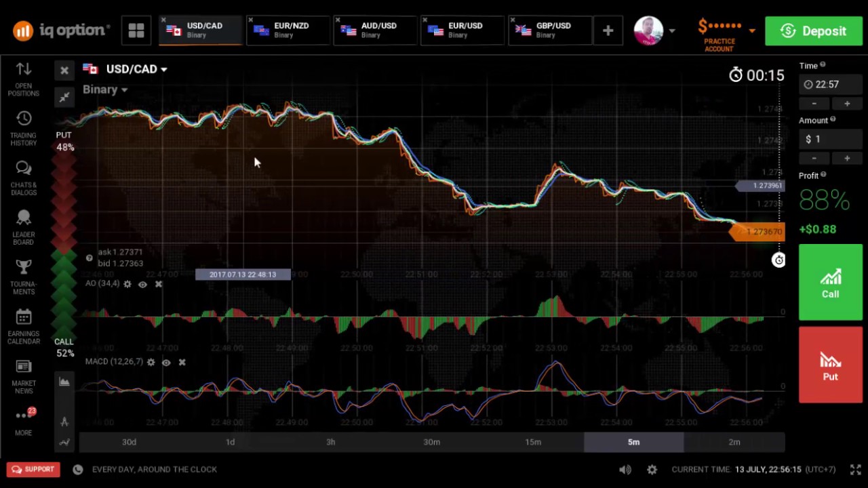Click the expiration clock marker on chart

778,260
